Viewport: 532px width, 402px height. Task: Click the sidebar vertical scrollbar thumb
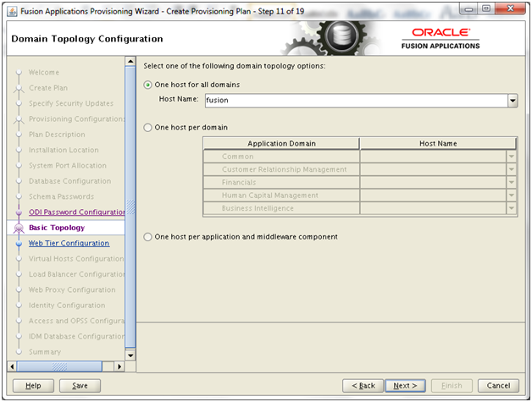coord(130,207)
